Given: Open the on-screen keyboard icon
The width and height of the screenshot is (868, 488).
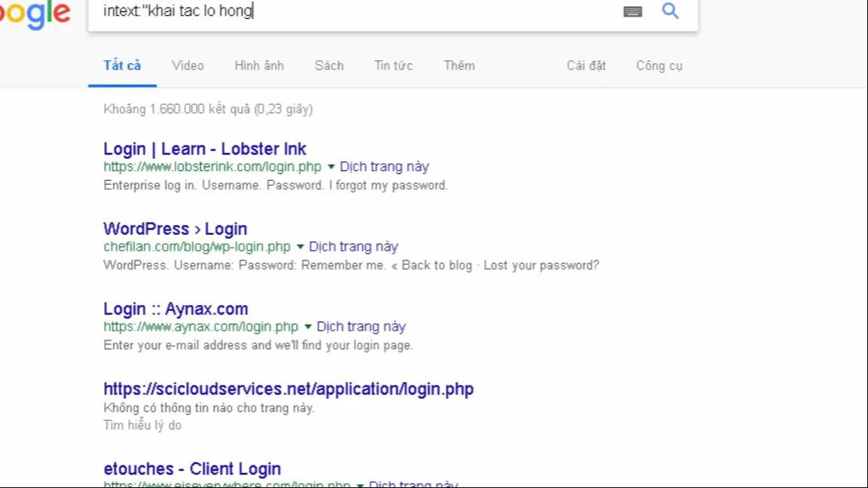Looking at the screenshot, I should [x=633, y=11].
